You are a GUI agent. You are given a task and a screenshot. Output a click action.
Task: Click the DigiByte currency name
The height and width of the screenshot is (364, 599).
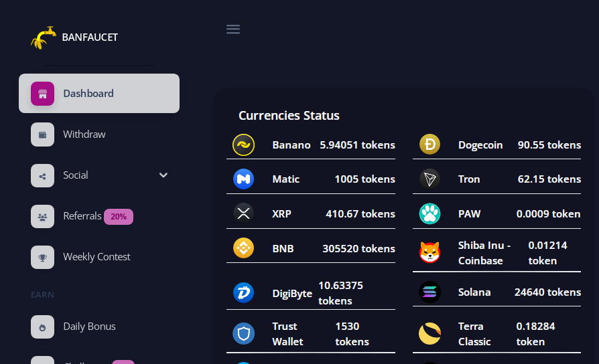coord(292,294)
